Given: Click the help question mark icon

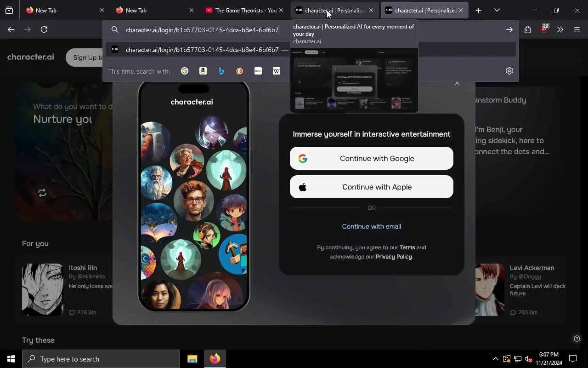Looking at the screenshot, I should (x=577, y=339).
